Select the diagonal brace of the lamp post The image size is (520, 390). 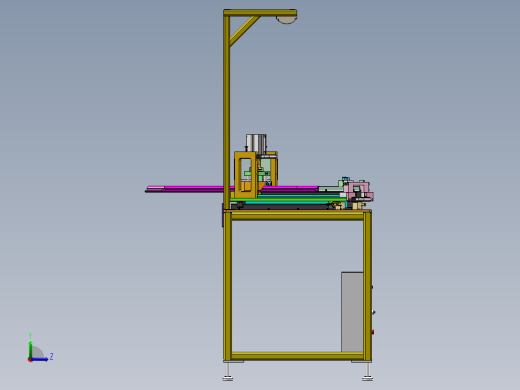click(244, 30)
